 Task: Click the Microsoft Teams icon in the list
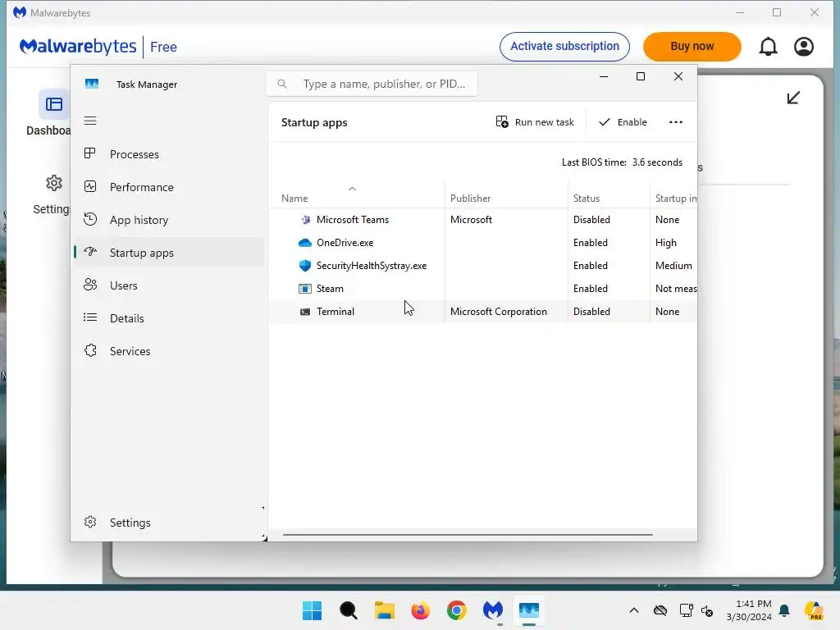[x=305, y=220]
